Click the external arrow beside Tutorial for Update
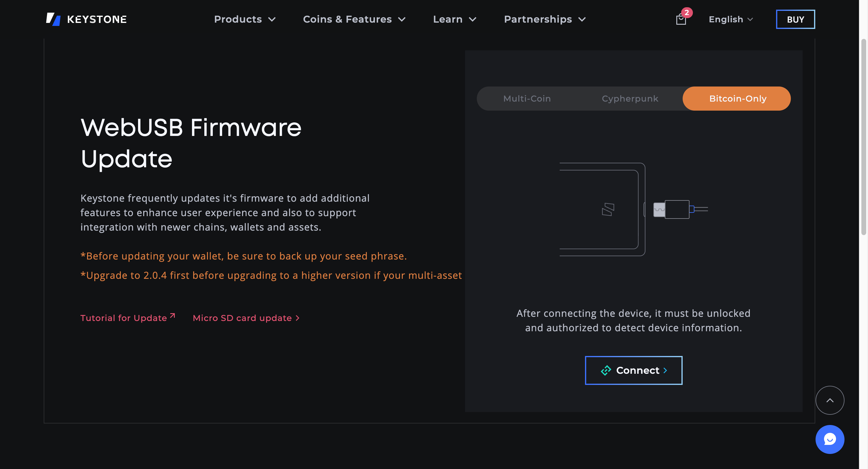The image size is (868, 469). coord(172,316)
